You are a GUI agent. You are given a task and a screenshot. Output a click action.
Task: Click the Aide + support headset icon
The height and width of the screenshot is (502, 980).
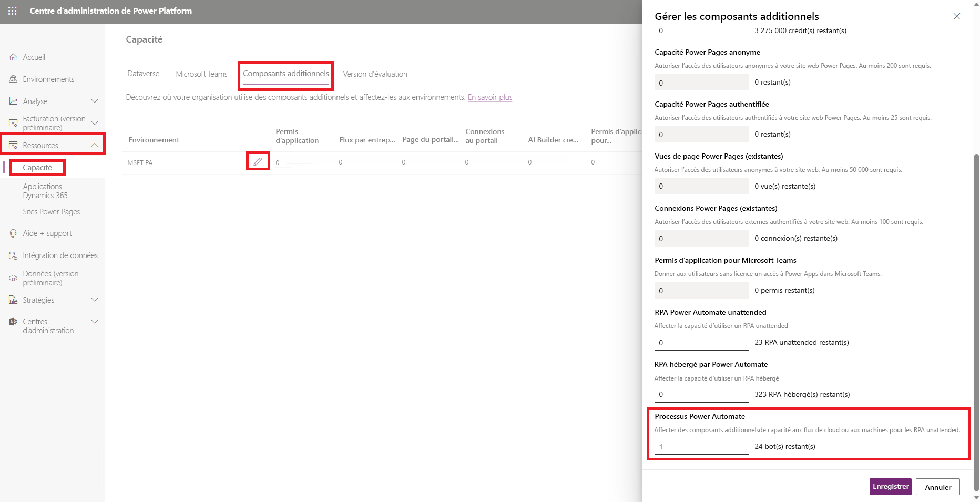pos(13,233)
